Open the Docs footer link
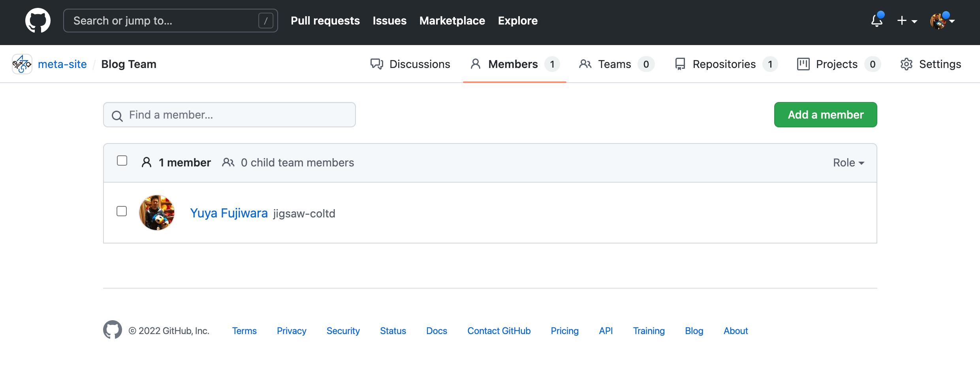 point(436,331)
